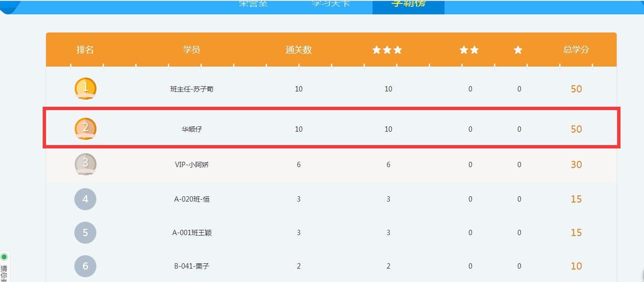Click the three-star column header
This screenshot has height=282, width=644.
click(x=387, y=50)
